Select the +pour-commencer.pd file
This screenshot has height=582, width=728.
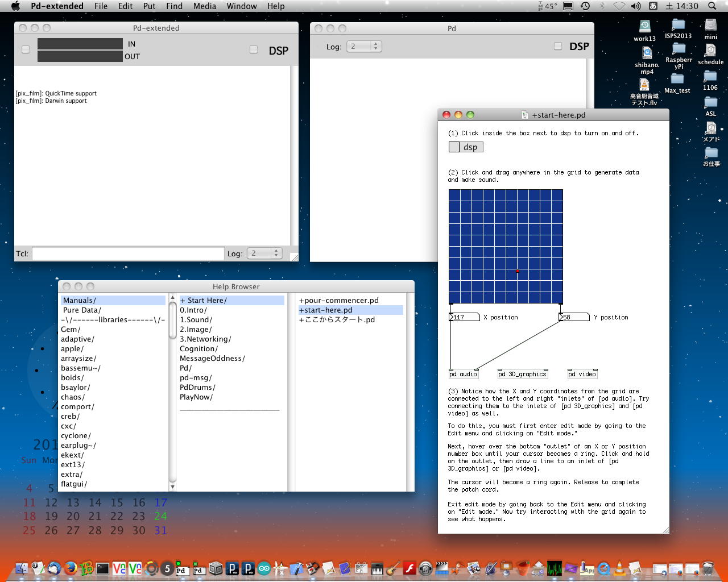(339, 301)
